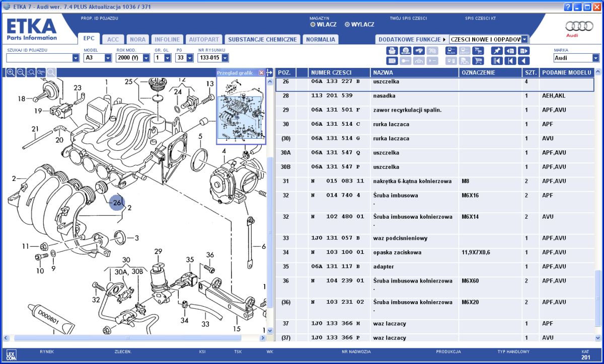The height and width of the screenshot is (364, 604).
Task: Click the NAZWA column header
Action: click(x=415, y=72)
